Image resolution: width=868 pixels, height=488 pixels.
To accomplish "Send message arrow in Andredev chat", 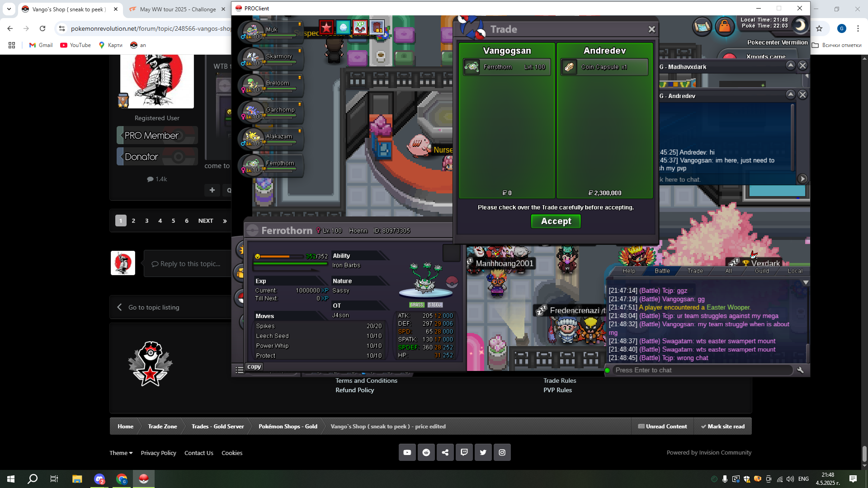I will pyautogui.click(x=802, y=179).
